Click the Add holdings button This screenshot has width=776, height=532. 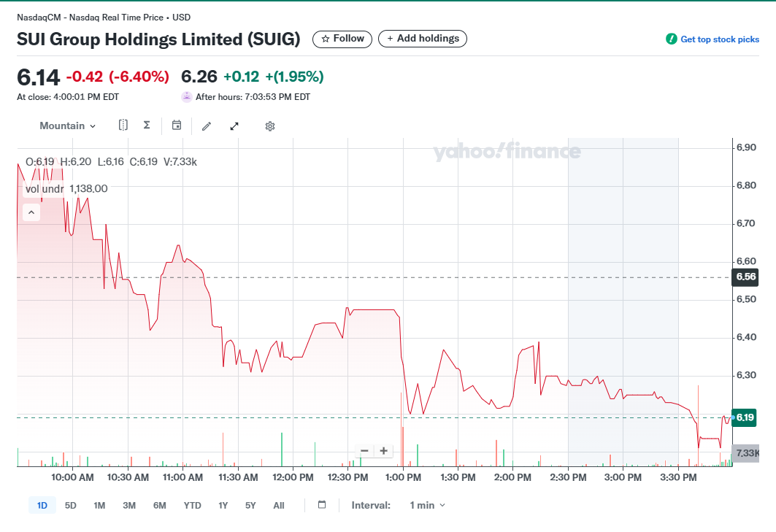pyautogui.click(x=422, y=39)
